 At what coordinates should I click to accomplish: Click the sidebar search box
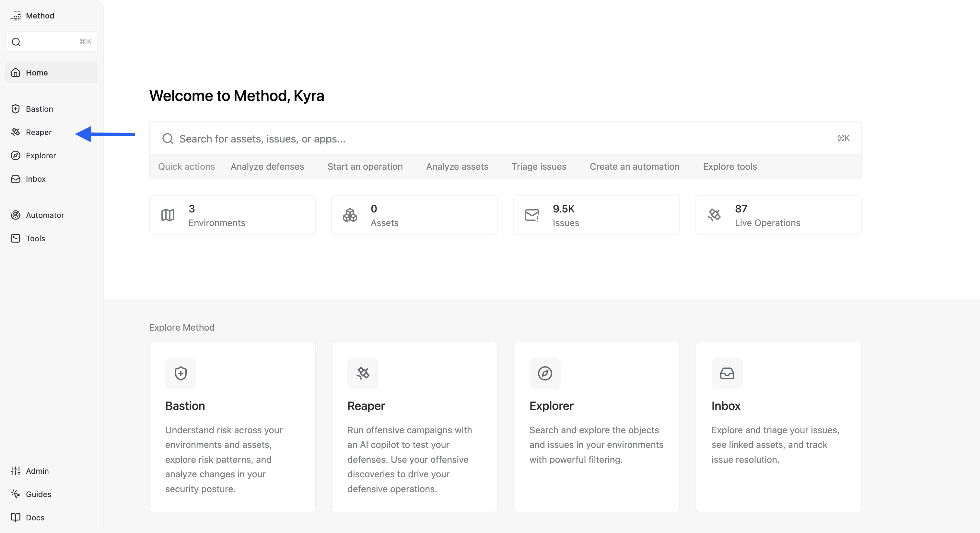[x=51, y=42]
